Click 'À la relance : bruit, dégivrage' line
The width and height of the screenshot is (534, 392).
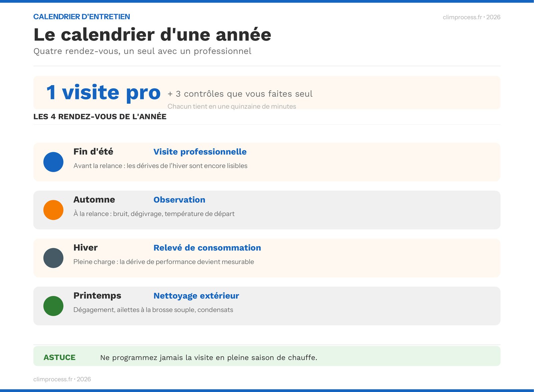tap(154, 214)
